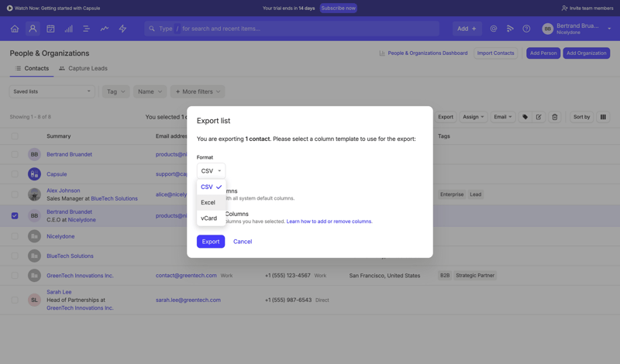Click the Sort by button

click(x=582, y=117)
